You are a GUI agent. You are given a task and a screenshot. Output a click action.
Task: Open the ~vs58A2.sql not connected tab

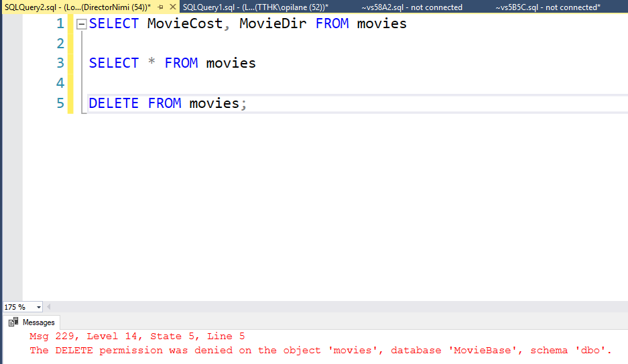412,7
